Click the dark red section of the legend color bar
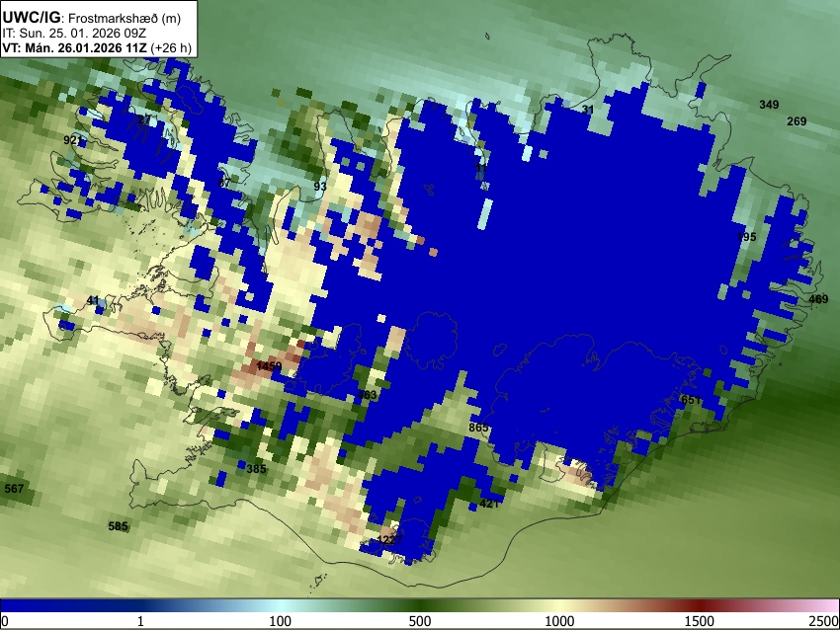 [700, 606]
